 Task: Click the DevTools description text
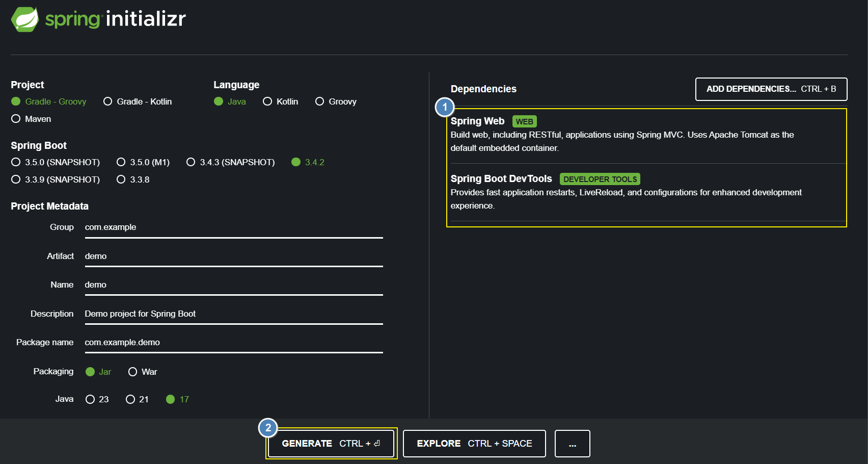tap(626, 199)
